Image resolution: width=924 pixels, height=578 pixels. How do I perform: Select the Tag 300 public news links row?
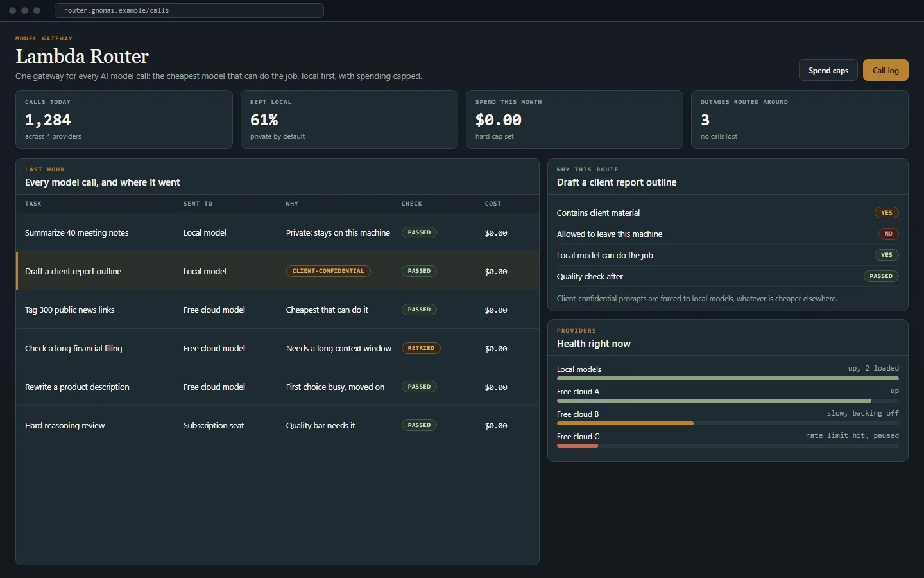[x=277, y=310]
